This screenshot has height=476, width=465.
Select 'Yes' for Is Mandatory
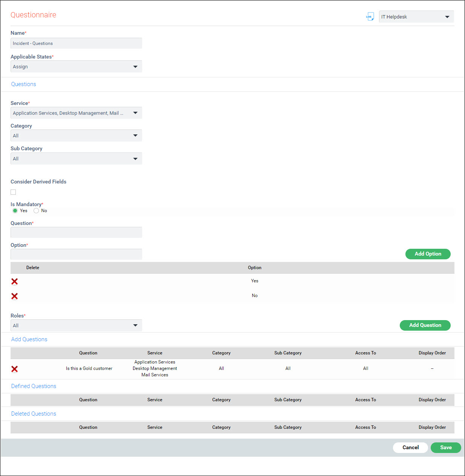[15, 211]
